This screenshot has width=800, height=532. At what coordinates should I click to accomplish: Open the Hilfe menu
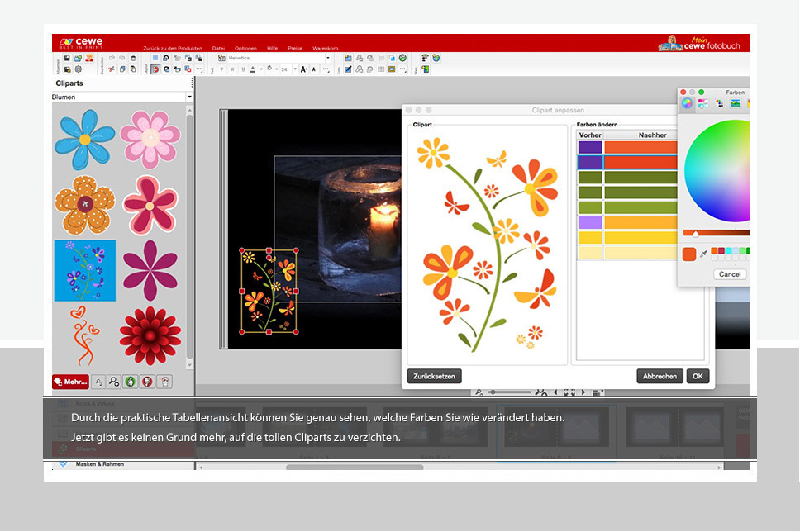click(x=273, y=49)
